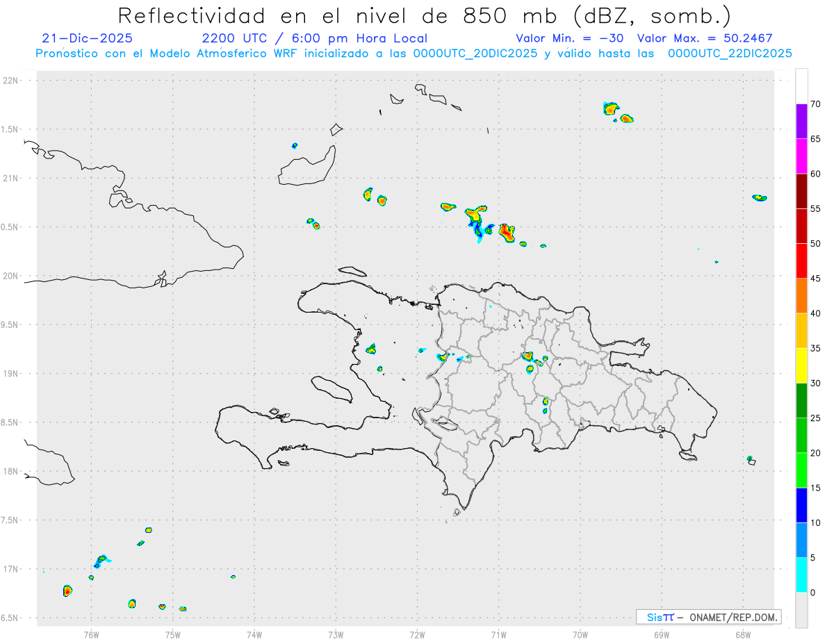834x644 pixels.
Task: Click the '76W' longitude axis label
Action: 91,634
